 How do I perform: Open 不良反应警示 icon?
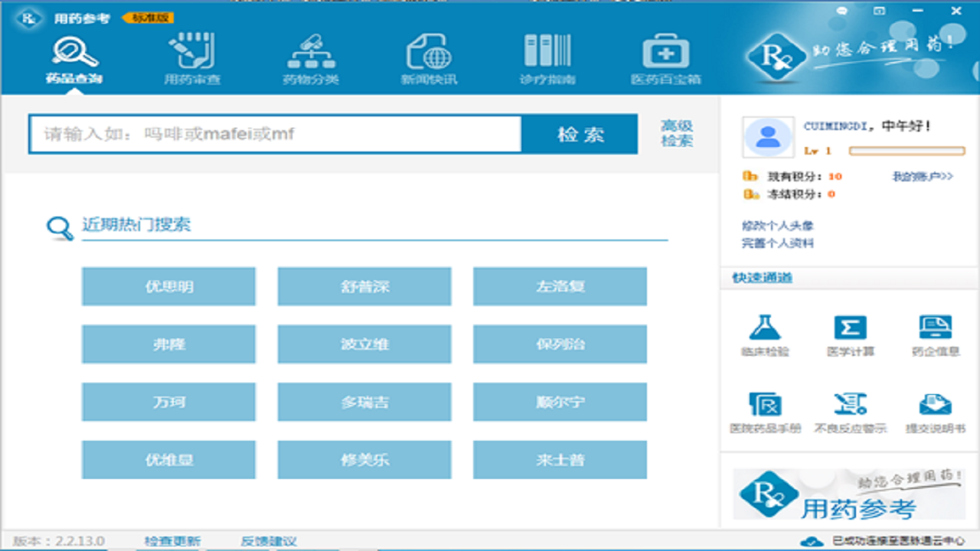pyautogui.click(x=850, y=404)
